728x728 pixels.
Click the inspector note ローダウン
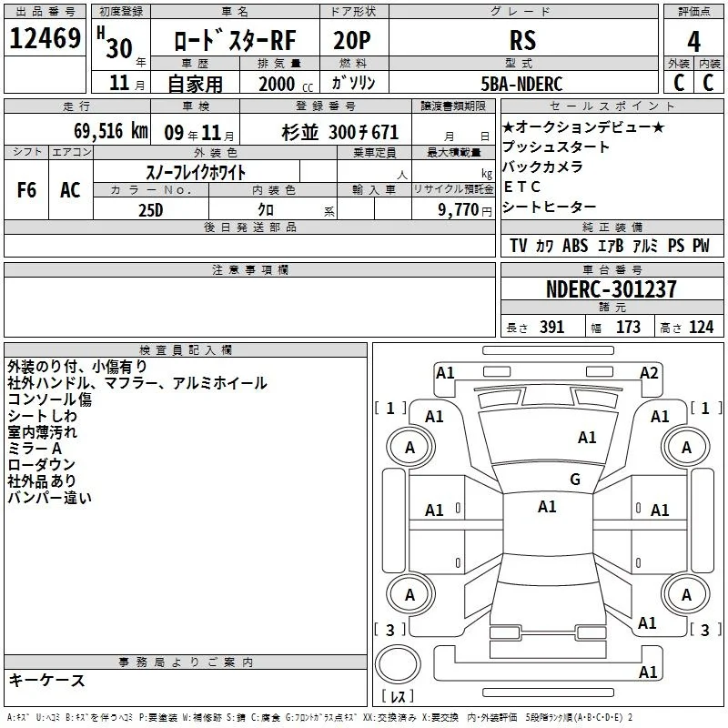[x=41, y=464]
